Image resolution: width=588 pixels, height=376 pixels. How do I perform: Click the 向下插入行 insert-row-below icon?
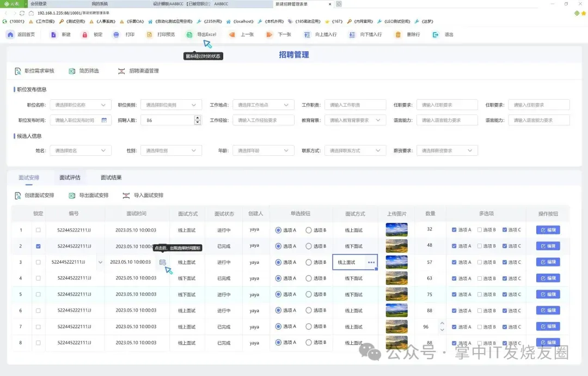[x=352, y=34]
